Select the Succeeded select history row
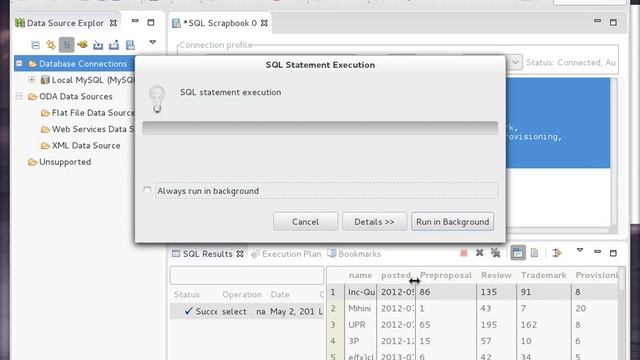This screenshot has height=360, width=640. coord(247,311)
